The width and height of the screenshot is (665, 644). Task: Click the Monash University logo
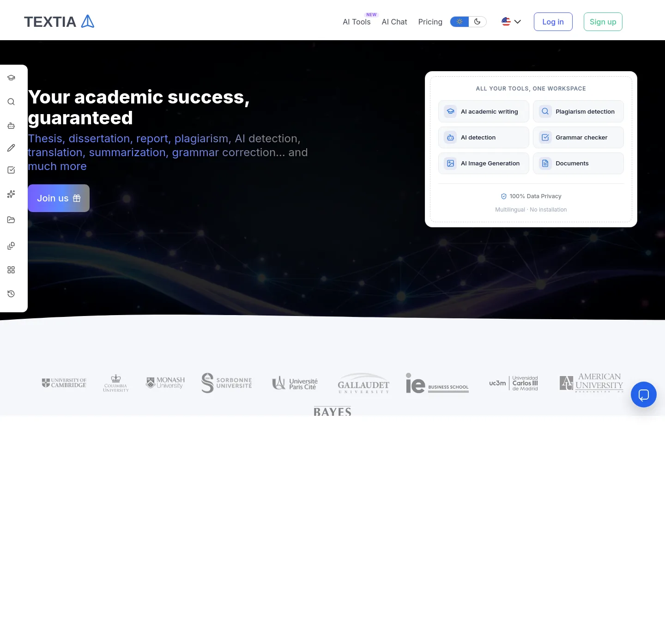point(165,383)
